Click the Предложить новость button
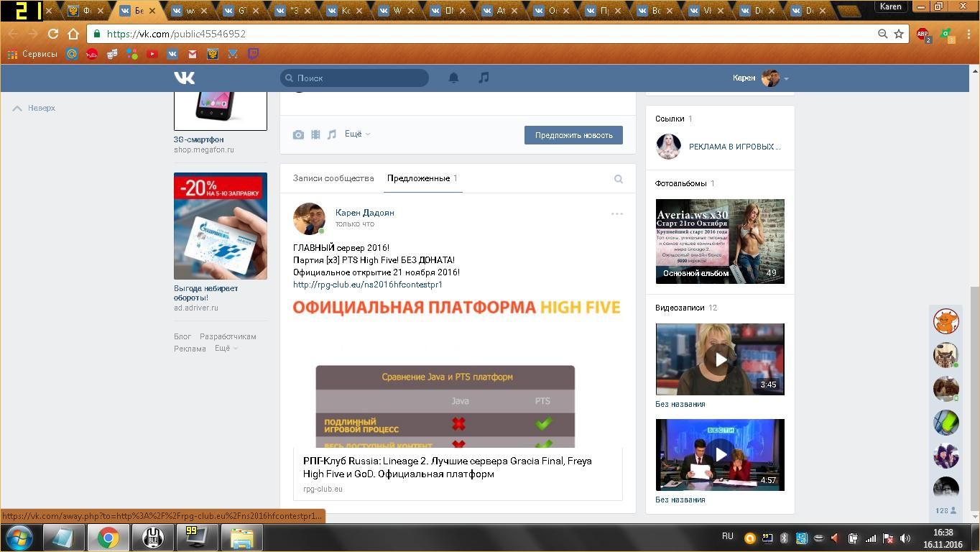The height and width of the screenshot is (552, 980). click(573, 135)
